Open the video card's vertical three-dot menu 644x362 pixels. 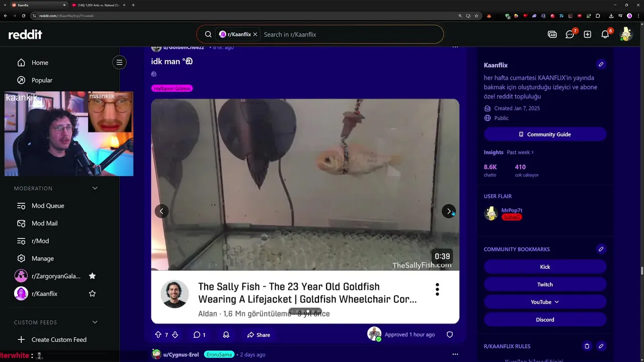click(437, 289)
